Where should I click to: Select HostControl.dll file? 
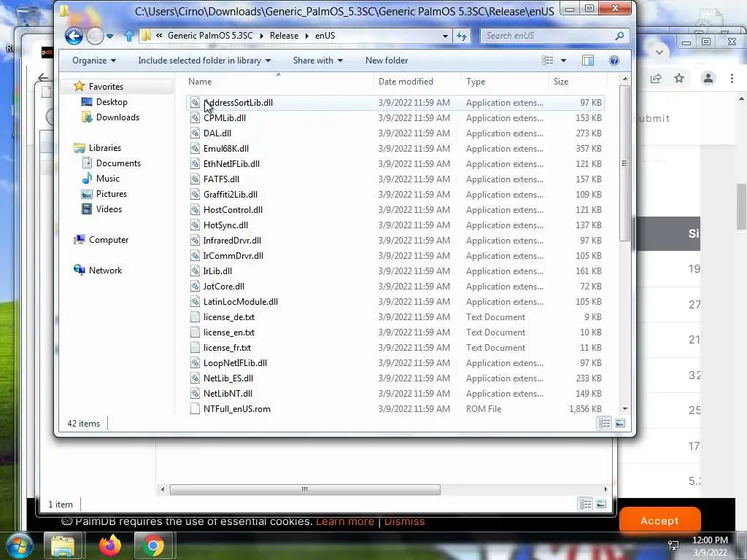[233, 209]
